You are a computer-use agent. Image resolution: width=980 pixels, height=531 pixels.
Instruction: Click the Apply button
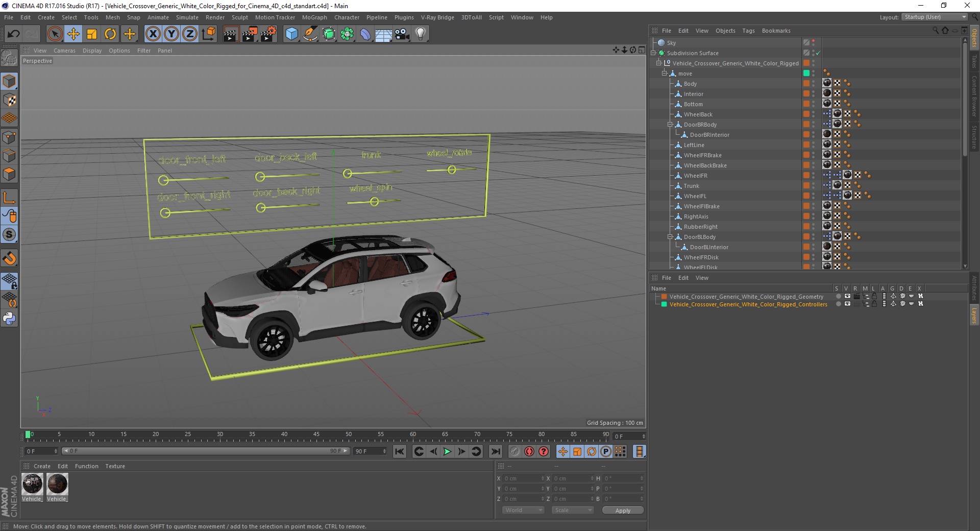pyautogui.click(x=623, y=511)
